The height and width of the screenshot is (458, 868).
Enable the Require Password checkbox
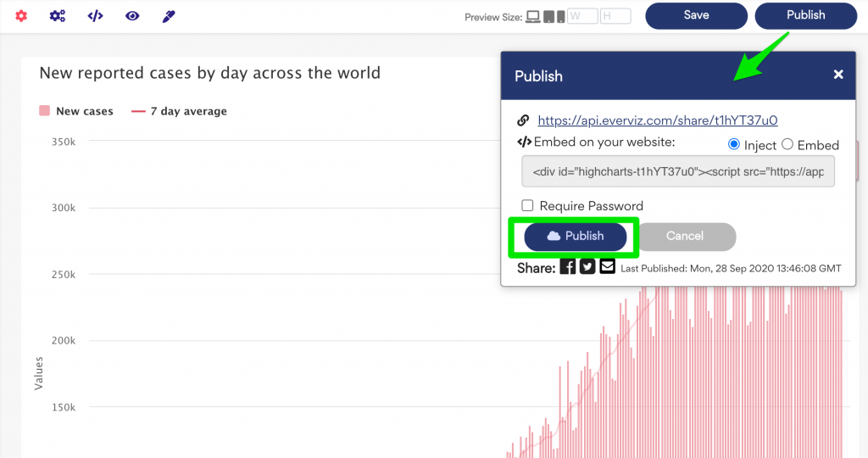(x=527, y=205)
